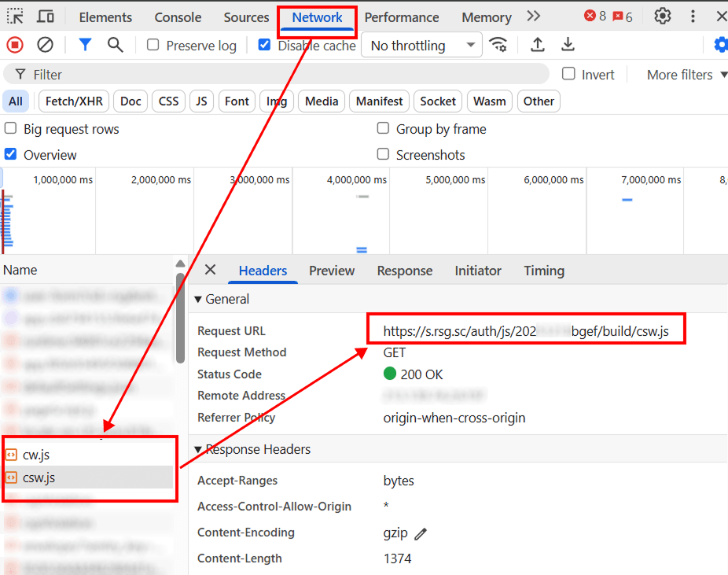
Task: Filter requests by Fetch/XHR
Action: point(74,101)
